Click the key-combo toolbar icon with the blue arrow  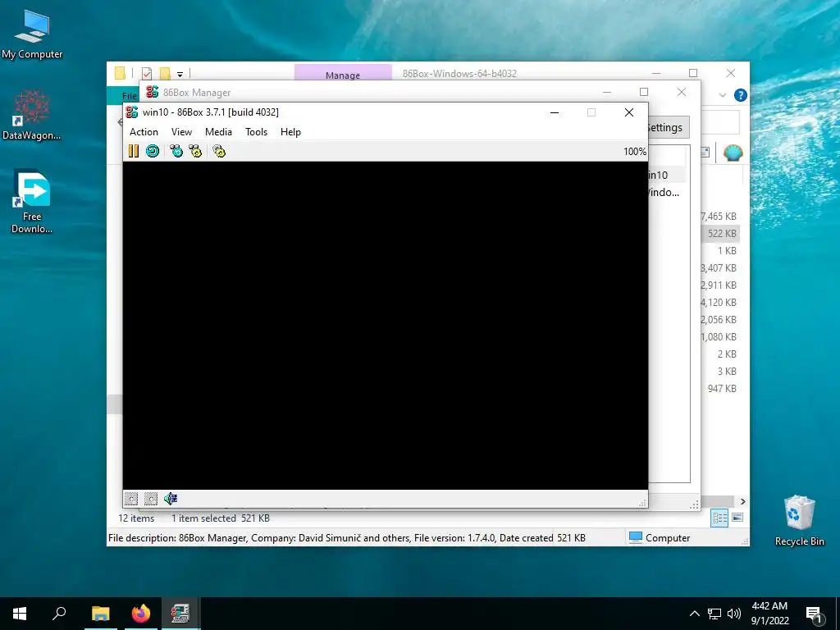click(176, 151)
